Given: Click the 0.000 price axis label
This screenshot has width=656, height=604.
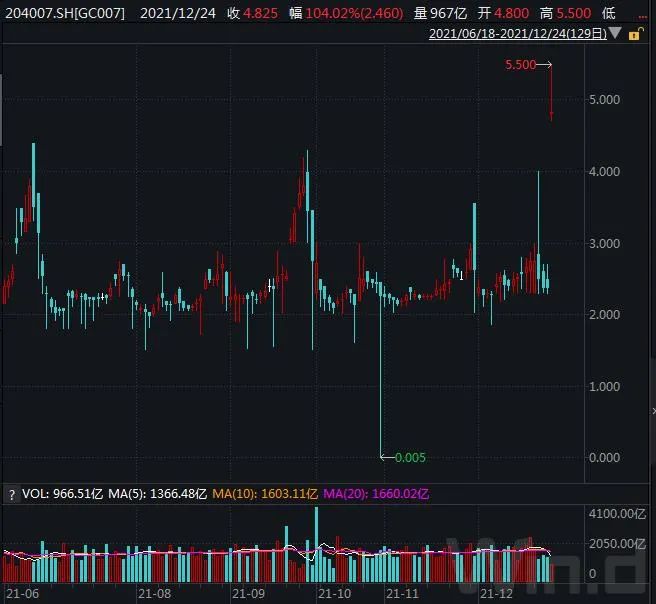Looking at the screenshot, I should [x=604, y=458].
